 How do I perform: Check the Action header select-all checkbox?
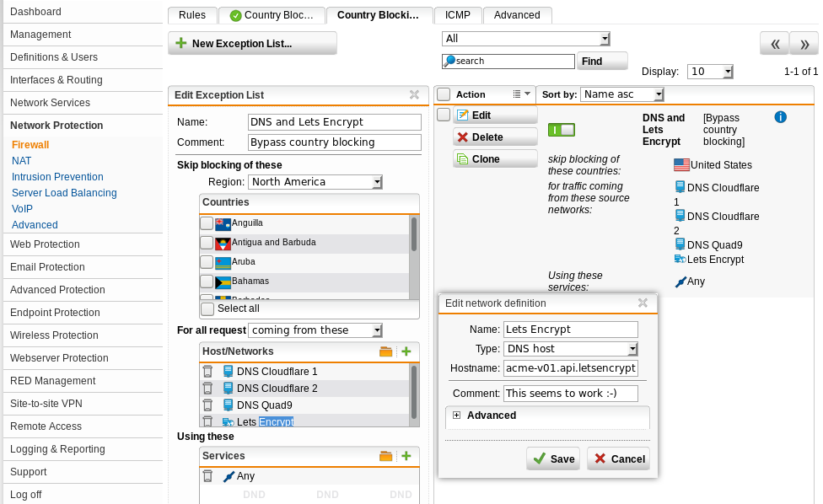444,94
